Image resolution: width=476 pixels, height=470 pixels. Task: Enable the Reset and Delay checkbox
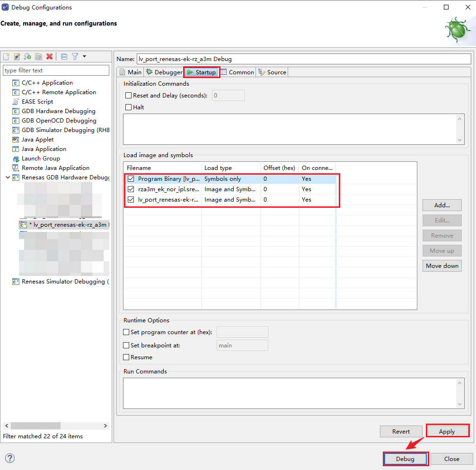[x=128, y=96]
